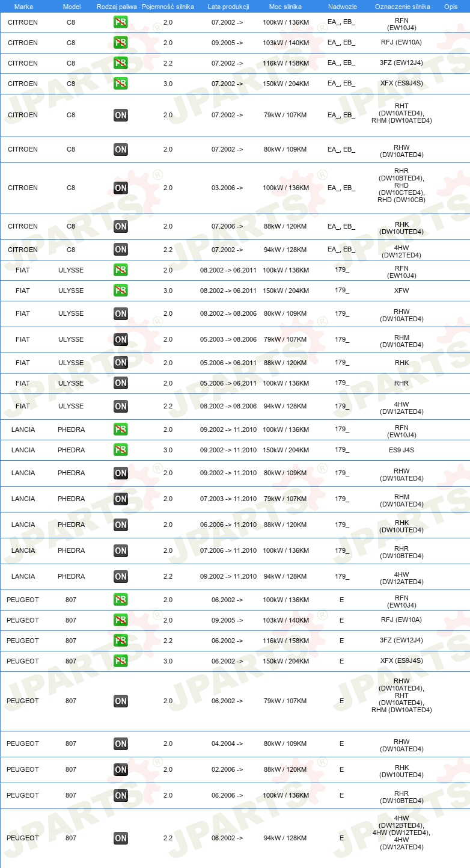Click ON icon in Fiat Ulysse 05.2003 row

coord(120,340)
